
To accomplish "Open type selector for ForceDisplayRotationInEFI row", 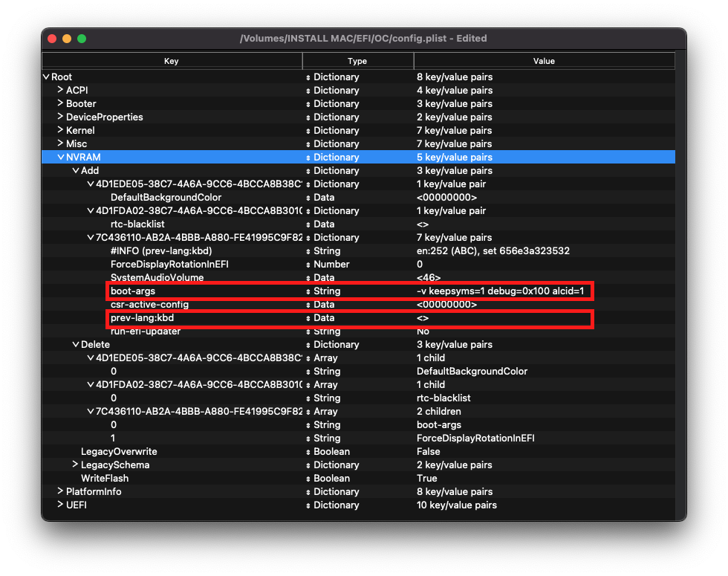I will click(308, 265).
